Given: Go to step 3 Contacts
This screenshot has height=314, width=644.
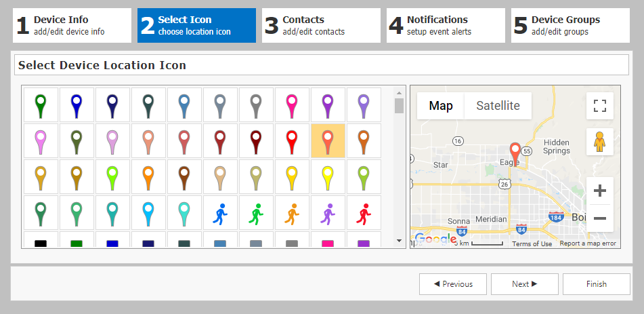Looking at the screenshot, I should pyautogui.click(x=321, y=26).
